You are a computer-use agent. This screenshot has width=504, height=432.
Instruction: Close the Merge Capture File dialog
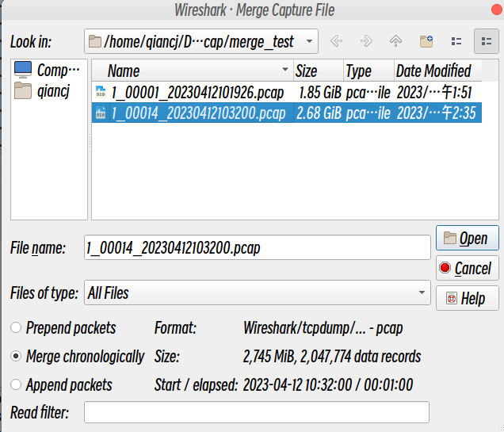click(498, 10)
